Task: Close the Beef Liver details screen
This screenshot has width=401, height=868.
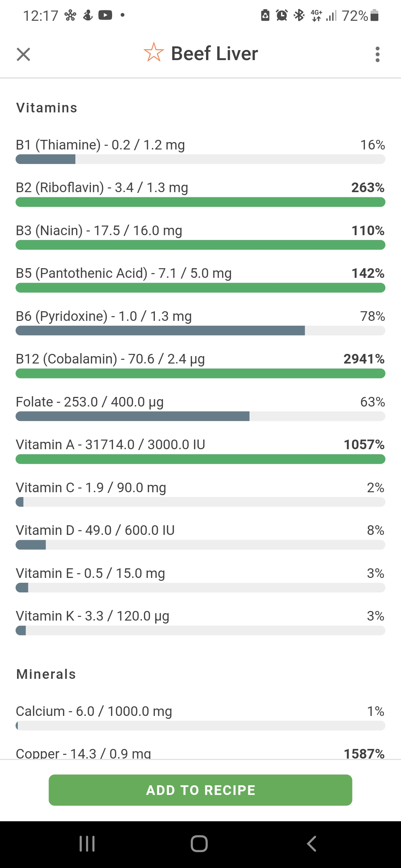Action: 23,54
